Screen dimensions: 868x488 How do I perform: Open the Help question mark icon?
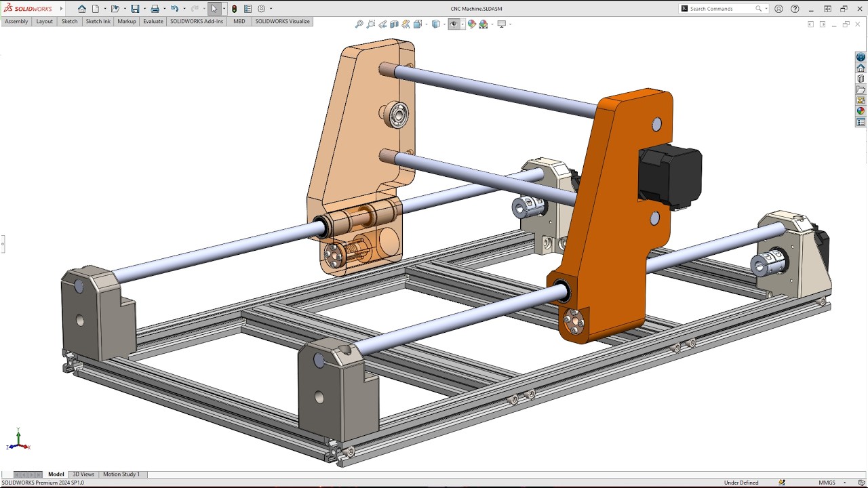pyautogui.click(x=795, y=9)
